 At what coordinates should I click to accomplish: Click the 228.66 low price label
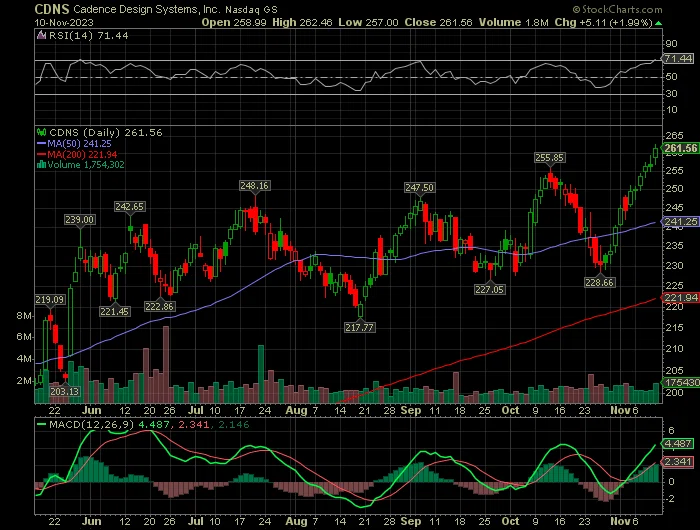600,283
